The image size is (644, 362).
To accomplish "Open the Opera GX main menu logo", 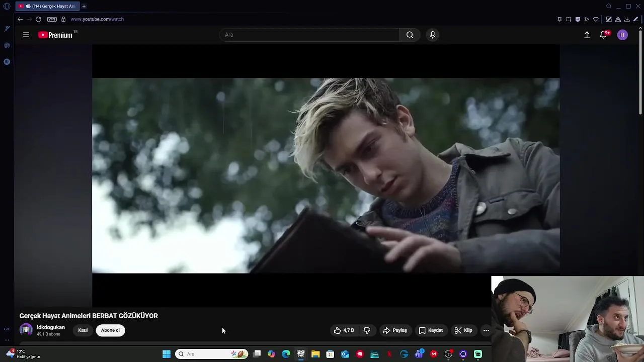I will tap(7, 6).
